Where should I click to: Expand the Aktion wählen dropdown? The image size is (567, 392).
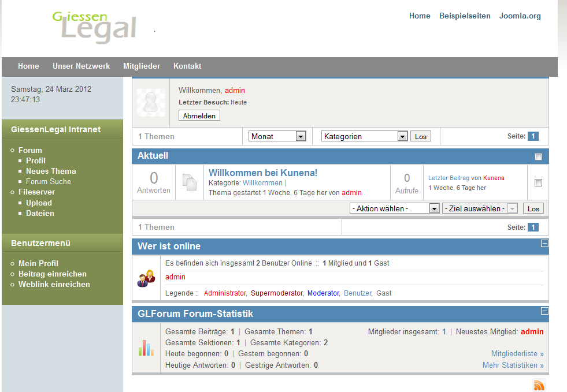tap(394, 208)
